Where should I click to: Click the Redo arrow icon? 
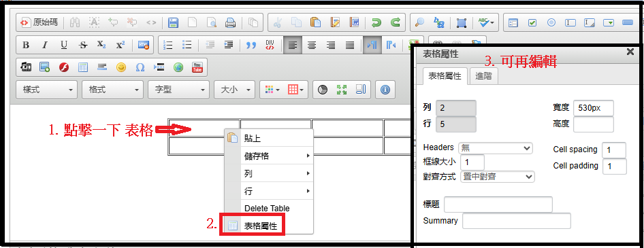(x=395, y=22)
